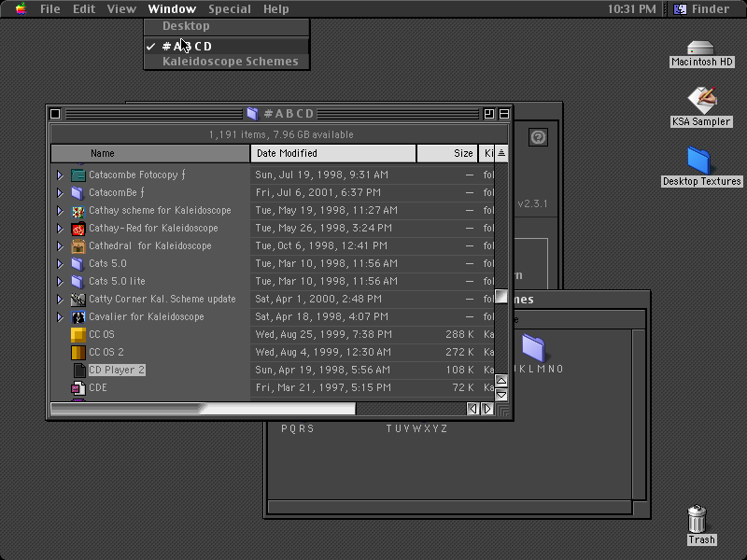Select the checked # A B C D window entry
This screenshot has width=747, height=560.
click(x=227, y=46)
